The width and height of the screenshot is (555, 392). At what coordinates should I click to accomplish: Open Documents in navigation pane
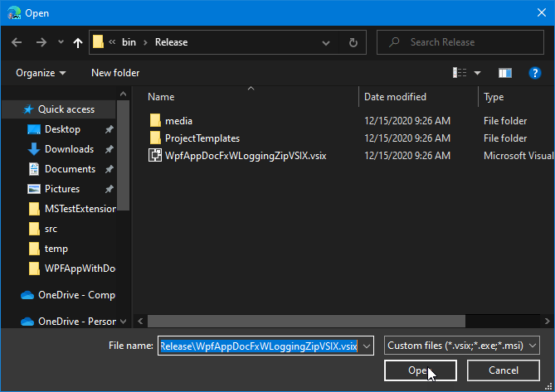click(70, 169)
